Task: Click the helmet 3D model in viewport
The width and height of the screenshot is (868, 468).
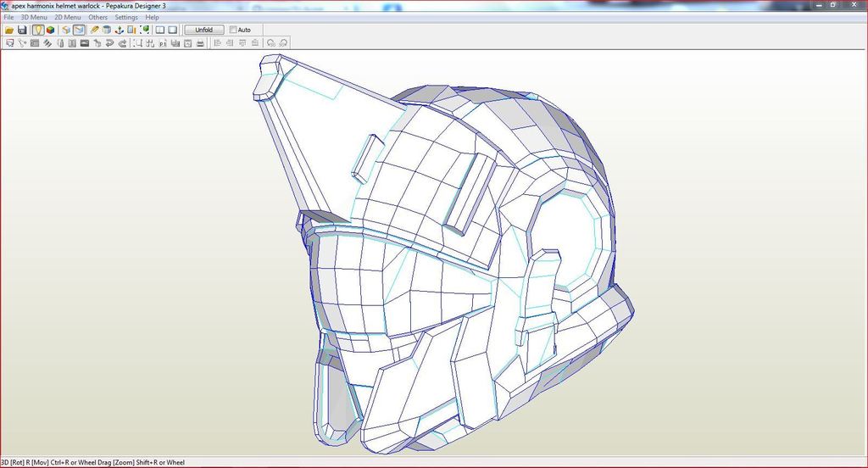Action: (441, 254)
